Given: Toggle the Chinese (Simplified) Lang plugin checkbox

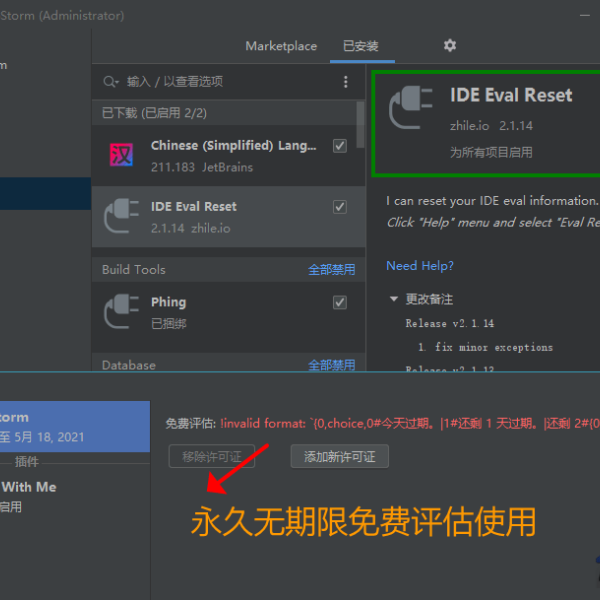Looking at the screenshot, I should point(340,146).
